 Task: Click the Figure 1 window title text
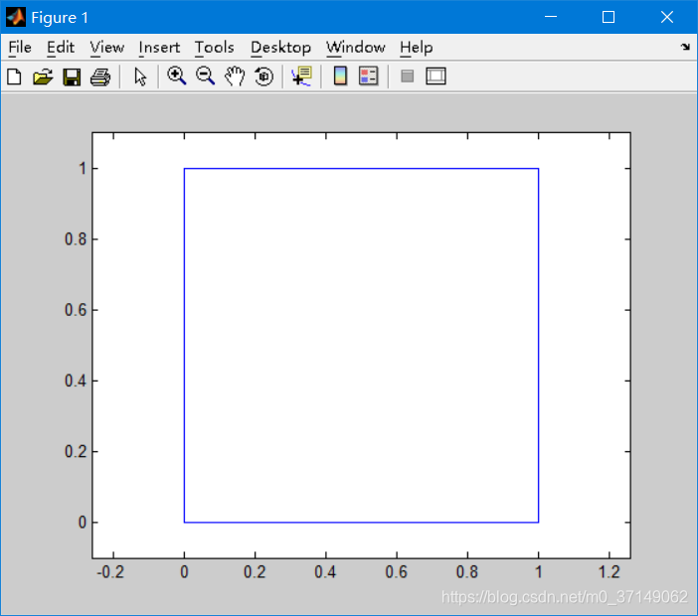60,18
